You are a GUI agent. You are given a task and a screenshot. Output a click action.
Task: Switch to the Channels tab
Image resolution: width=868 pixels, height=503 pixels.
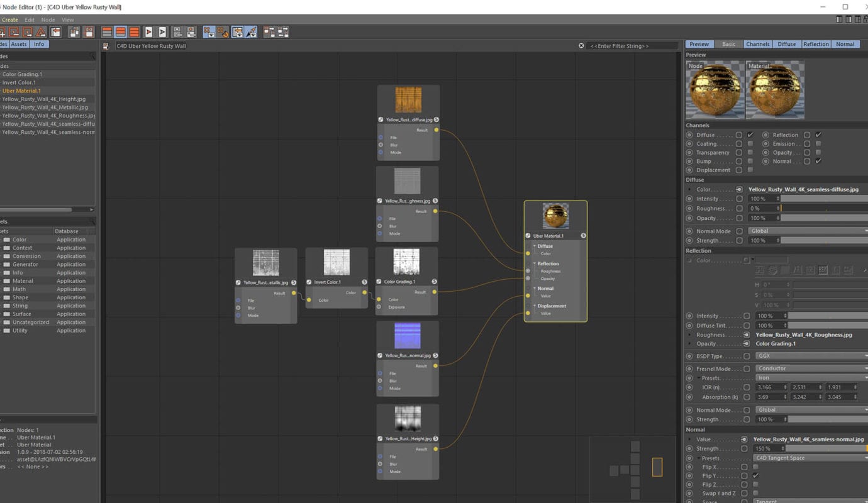coord(757,44)
